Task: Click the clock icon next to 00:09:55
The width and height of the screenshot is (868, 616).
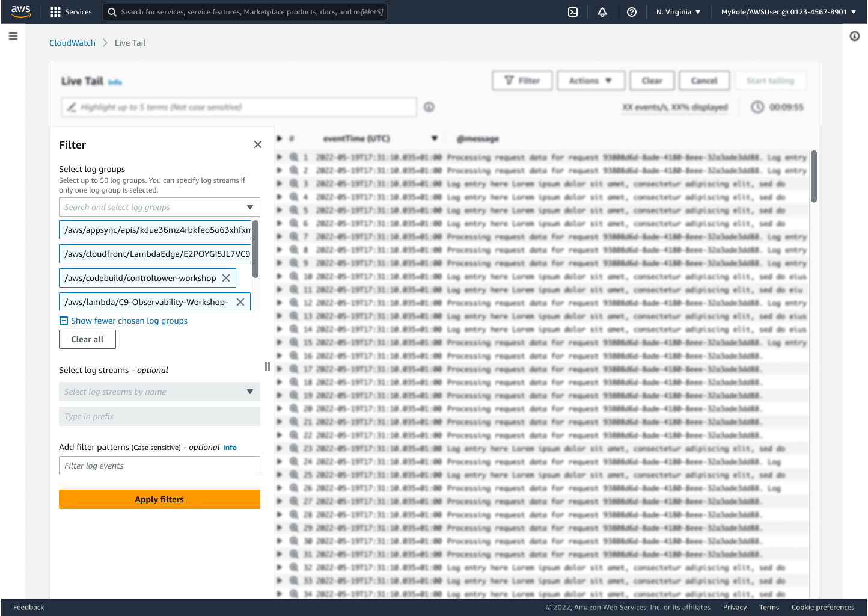Action: pos(757,107)
